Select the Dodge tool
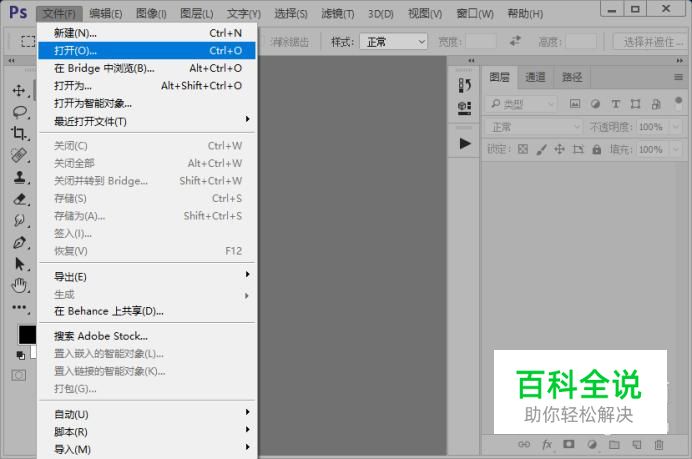 tap(19, 220)
